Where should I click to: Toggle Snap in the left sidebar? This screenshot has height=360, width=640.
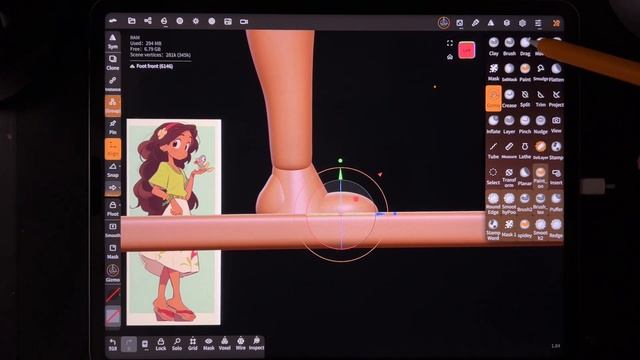coord(113,170)
